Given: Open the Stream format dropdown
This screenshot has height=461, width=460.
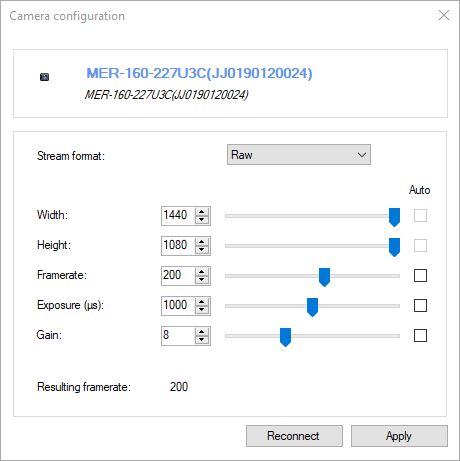Looking at the screenshot, I should point(299,155).
